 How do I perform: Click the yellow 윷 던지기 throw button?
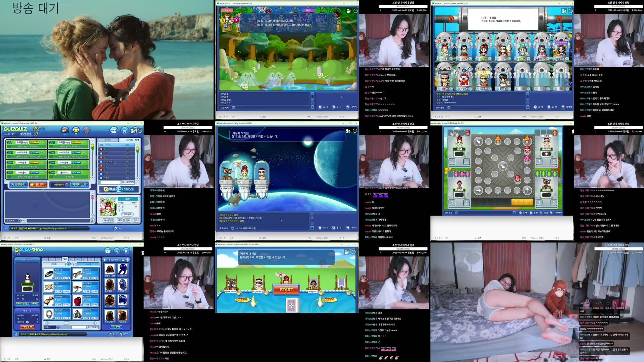(522, 202)
